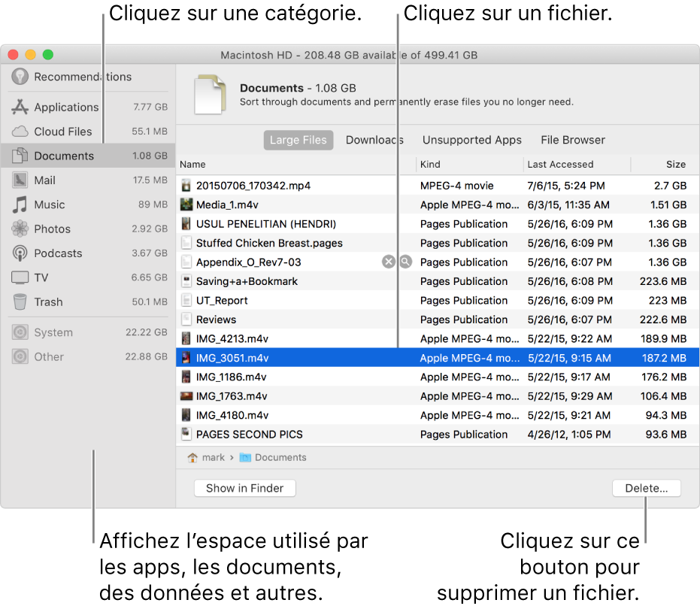
Task: Click the IMG_4213.m4v thumbnail icon
Action: 186,339
